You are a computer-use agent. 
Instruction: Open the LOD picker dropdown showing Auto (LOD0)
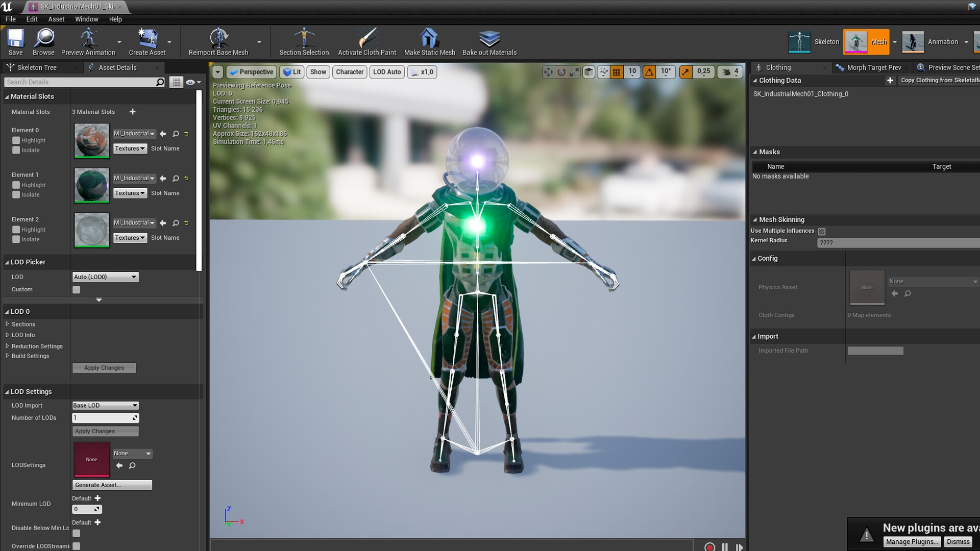(x=105, y=277)
